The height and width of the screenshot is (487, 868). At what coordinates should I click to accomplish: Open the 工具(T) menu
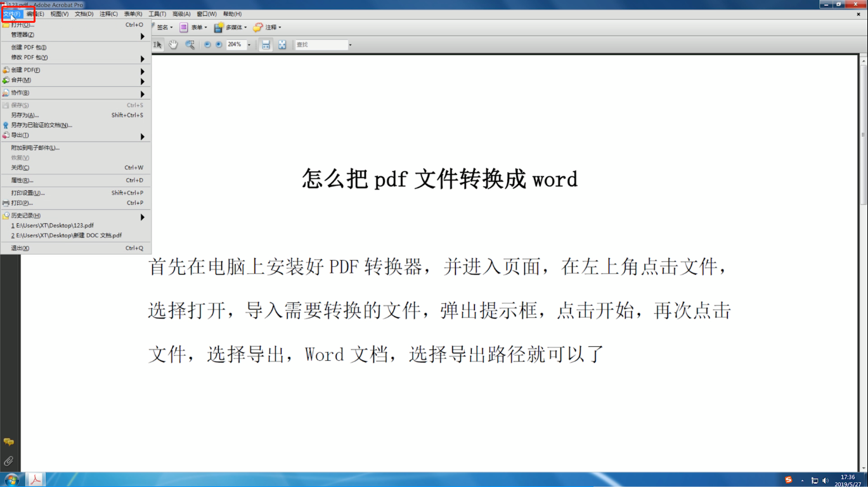[157, 14]
